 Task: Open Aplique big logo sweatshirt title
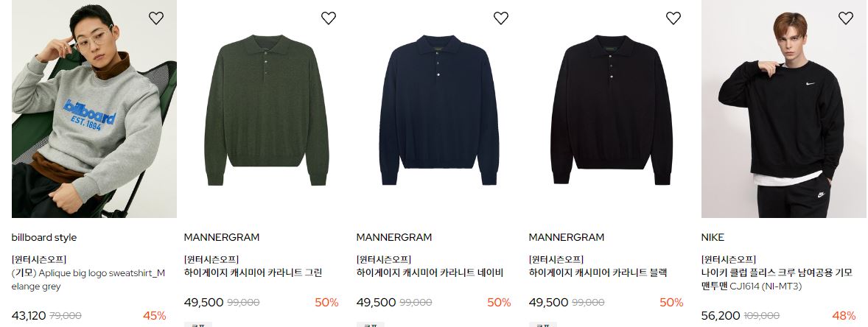point(88,279)
